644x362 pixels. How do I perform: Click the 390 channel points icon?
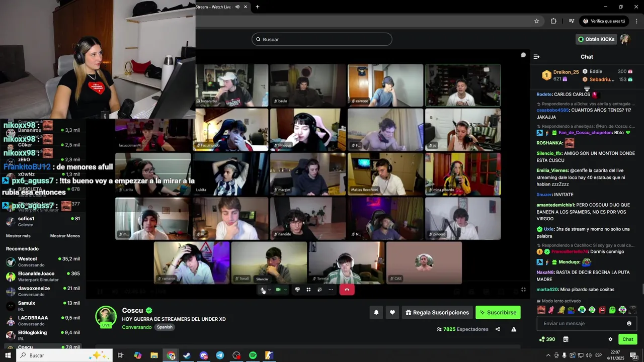547,339
